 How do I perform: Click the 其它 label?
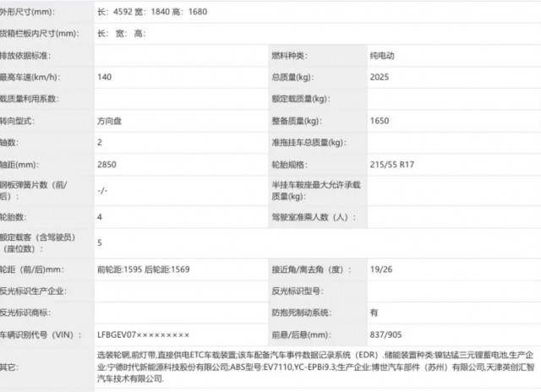[9, 367]
